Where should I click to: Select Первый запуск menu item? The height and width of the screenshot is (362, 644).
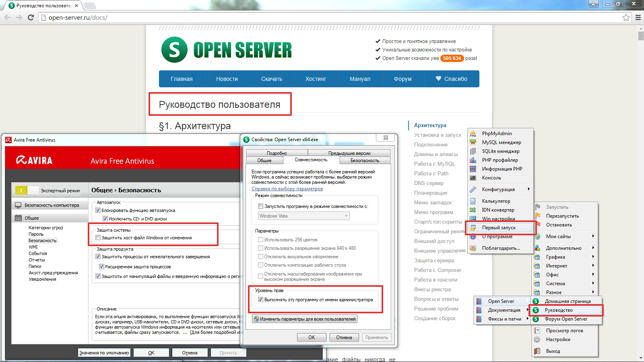click(499, 228)
